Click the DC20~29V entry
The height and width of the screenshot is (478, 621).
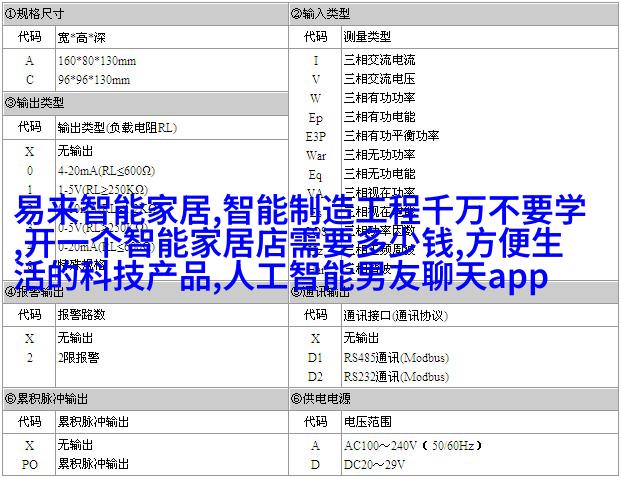tap(374, 465)
